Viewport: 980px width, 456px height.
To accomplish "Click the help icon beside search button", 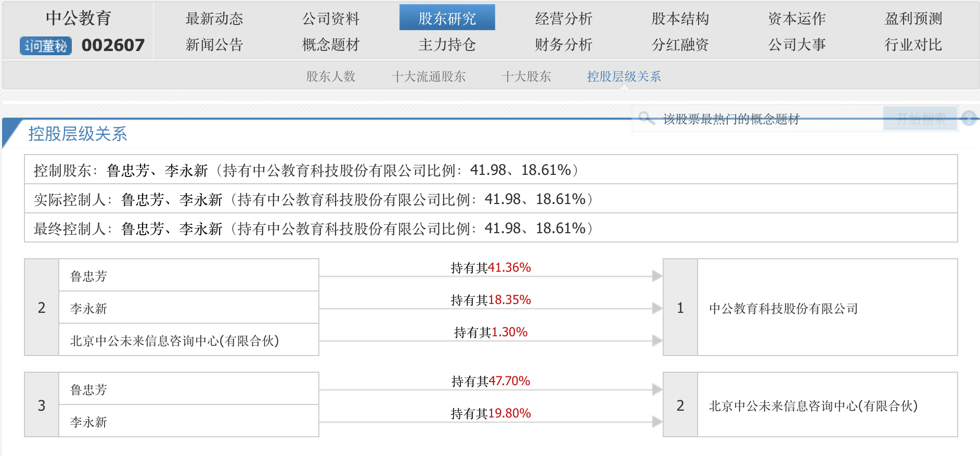I will click(x=969, y=118).
